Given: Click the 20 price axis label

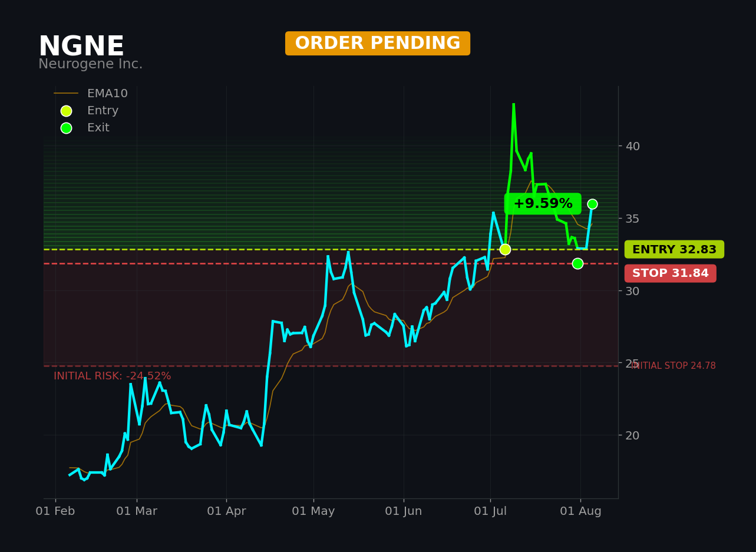Looking at the screenshot, I should point(633,435).
